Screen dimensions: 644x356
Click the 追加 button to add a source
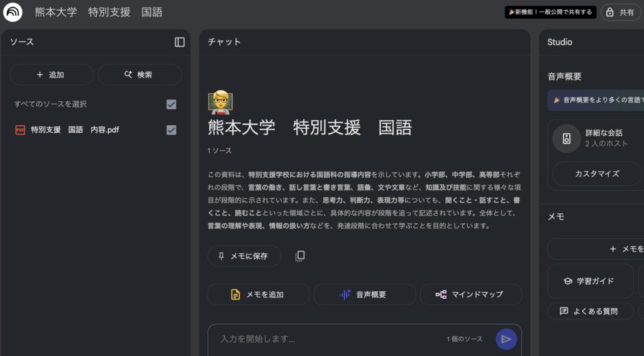pyautogui.click(x=52, y=75)
